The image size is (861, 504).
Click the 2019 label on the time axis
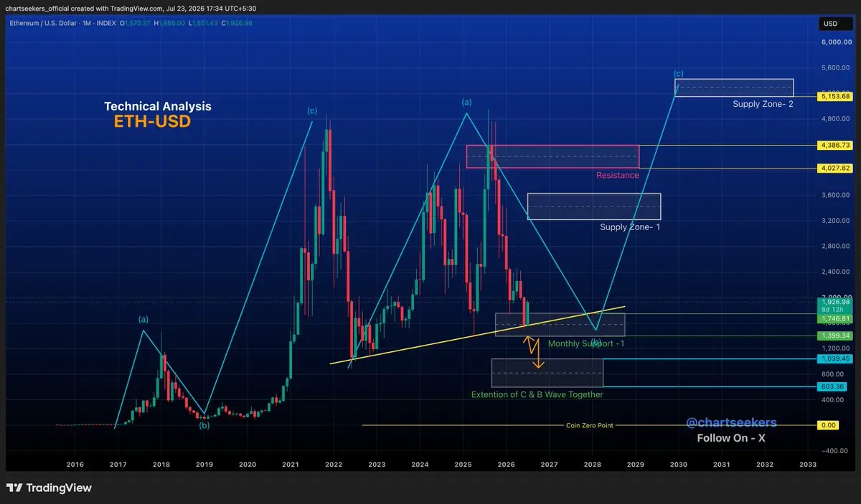click(204, 465)
